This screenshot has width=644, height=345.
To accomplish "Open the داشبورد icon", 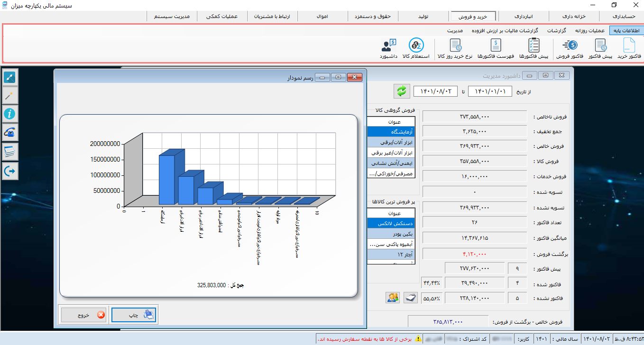I will coord(388,49).
